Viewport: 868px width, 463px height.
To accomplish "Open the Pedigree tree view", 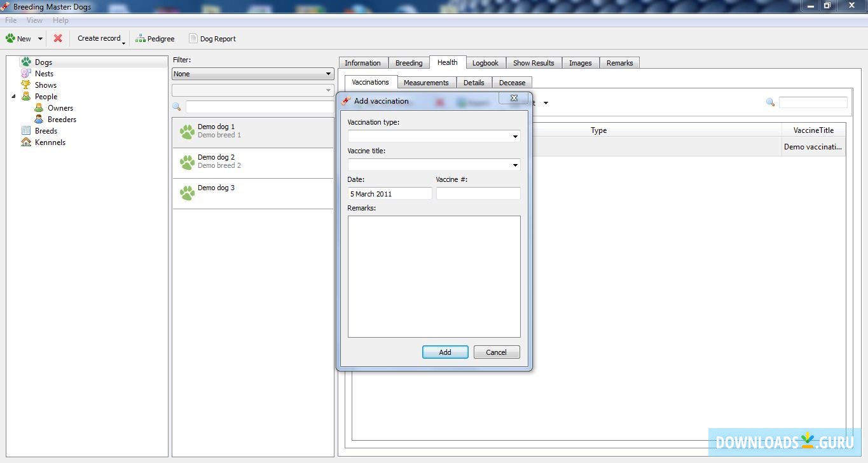I will (x=155, y=39).
